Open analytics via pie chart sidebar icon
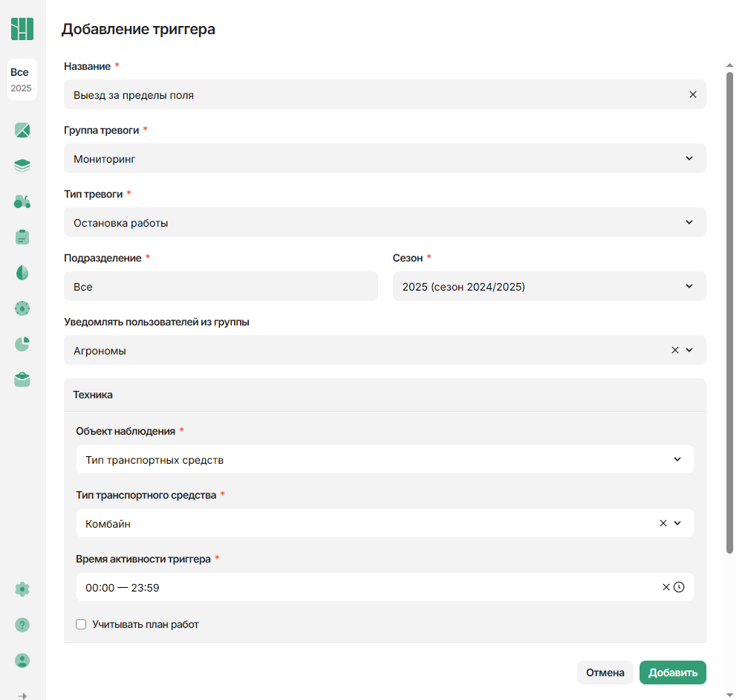The width and height of the screenshot is (748, 700). (22, 344)
